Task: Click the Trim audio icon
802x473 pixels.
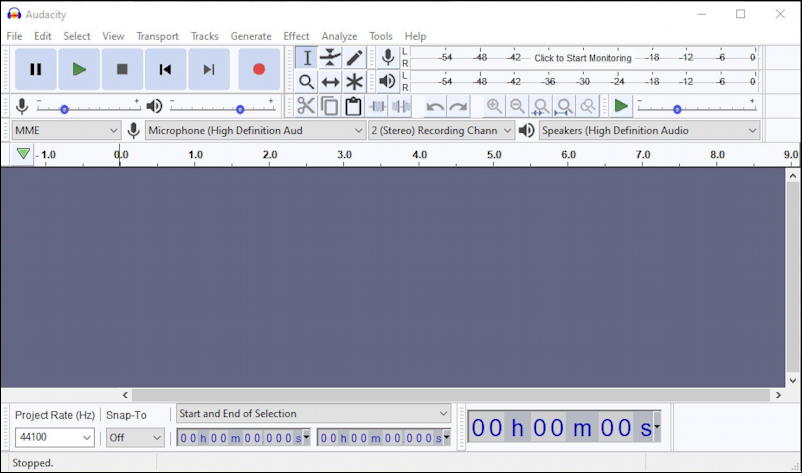Action: [378, 106]
